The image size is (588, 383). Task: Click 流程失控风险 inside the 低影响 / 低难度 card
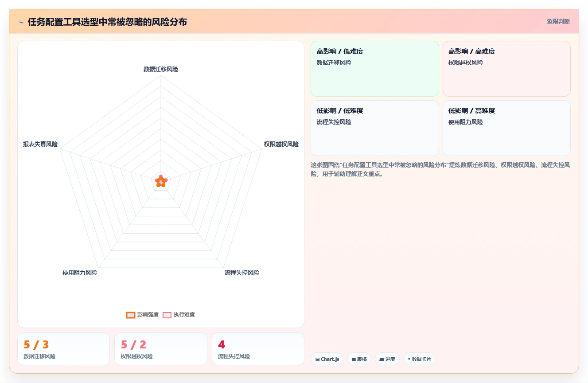click(x=334, y=122)
